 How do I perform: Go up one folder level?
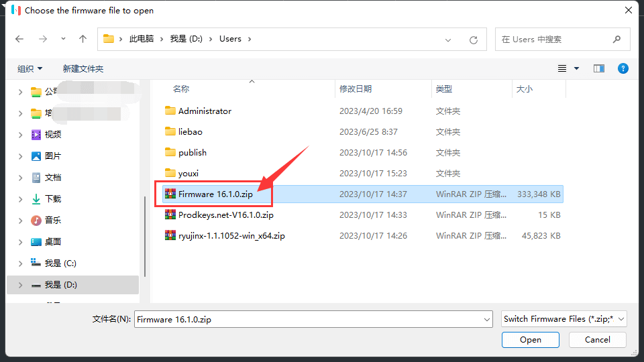tap(83, 39)
